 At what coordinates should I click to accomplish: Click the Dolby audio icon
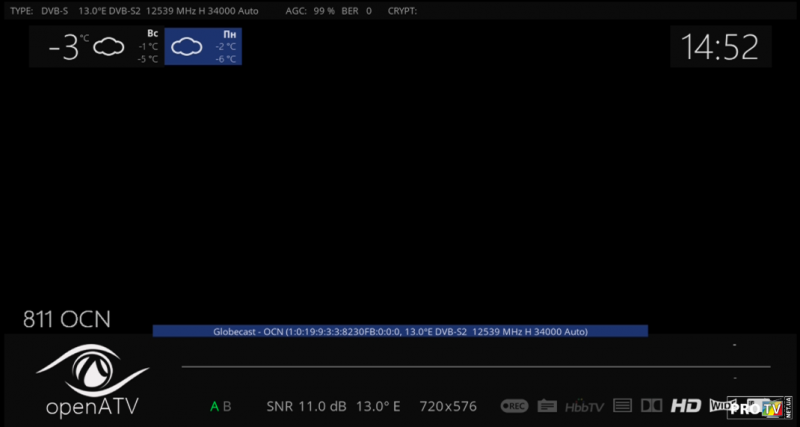[651, 406]
